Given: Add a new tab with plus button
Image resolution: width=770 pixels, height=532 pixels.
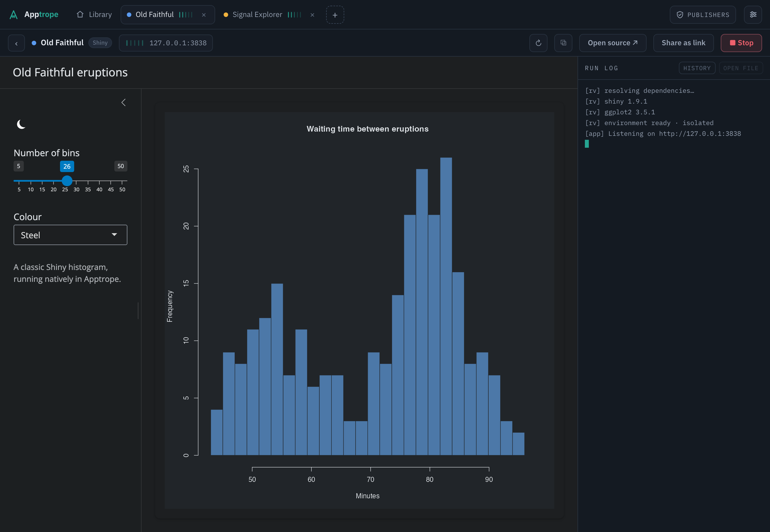Looking at the screenshot, I should (x=335, y=15).
